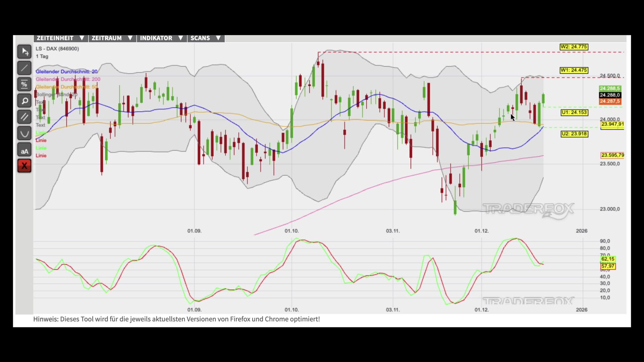Viewport: 644px width, 362px height.
Task: Open the SCANS menu
Action: point(205,38)
